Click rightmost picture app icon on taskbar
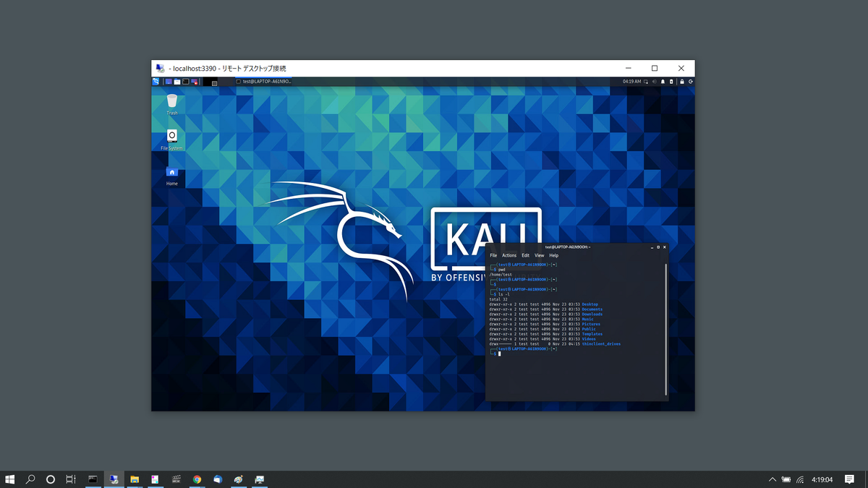Image resolution: width=868 pixels, height=488 pixels. click(259, 479)
